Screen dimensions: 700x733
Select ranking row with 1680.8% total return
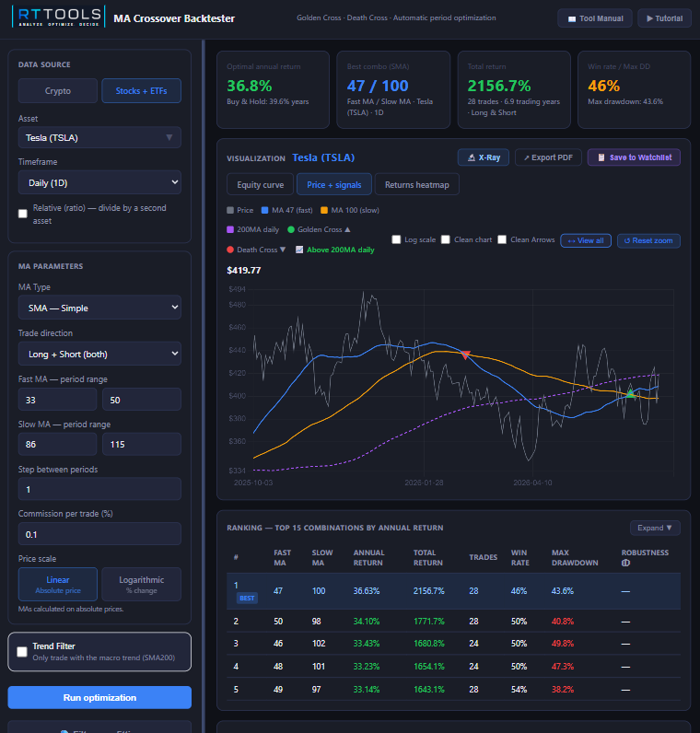(x=453, y=644)
